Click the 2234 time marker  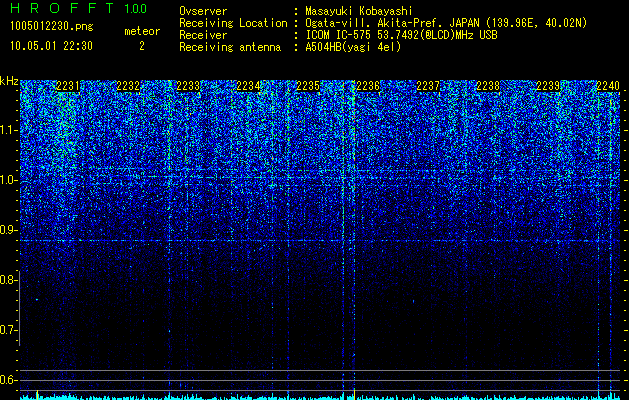pyautogui.click(x=248, y=86)
